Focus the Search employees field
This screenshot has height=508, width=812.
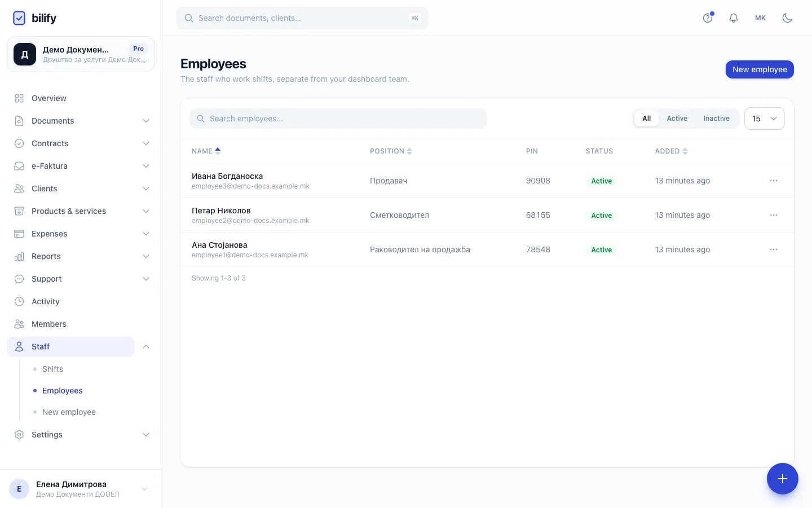click(338, 119)
